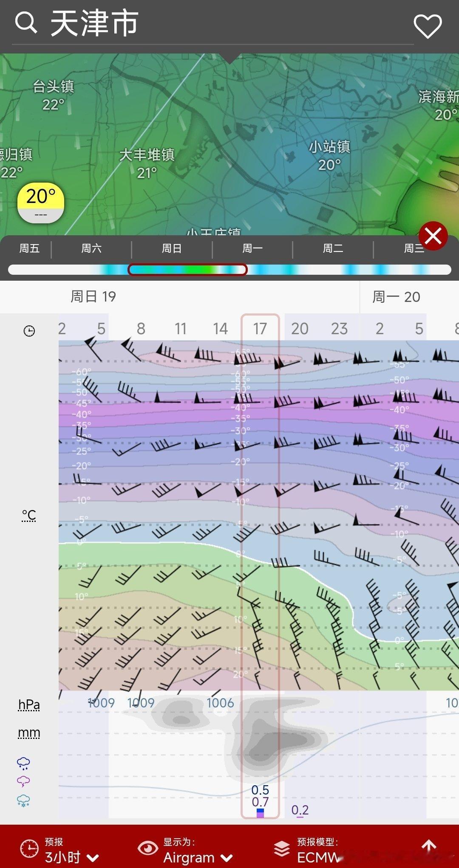This screenshot has height=868, width=459.
Task: Tap the forecast clock icon in the bottom bar
Action: pyautogui.click(x=29, y=849)
